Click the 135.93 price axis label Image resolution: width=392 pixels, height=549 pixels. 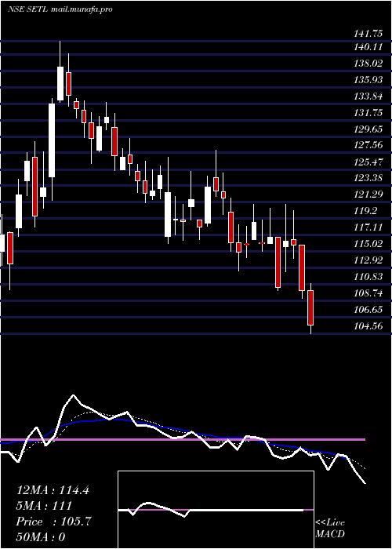pos(368,80)
